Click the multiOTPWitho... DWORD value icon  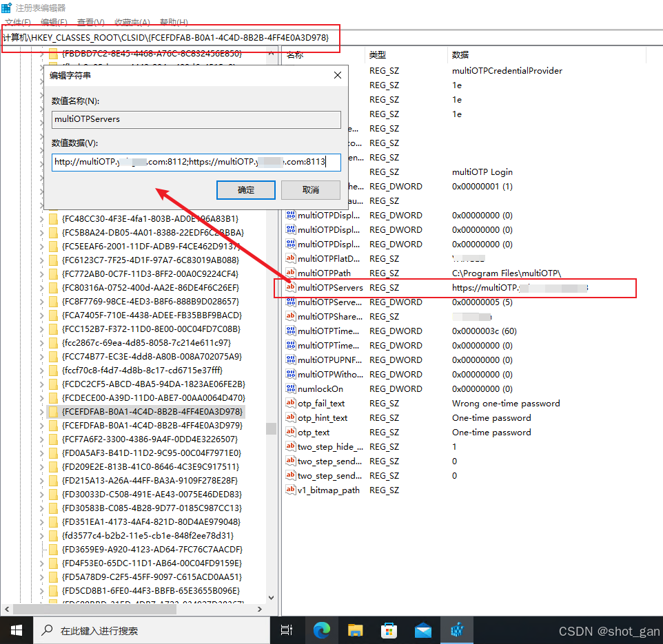290,375
